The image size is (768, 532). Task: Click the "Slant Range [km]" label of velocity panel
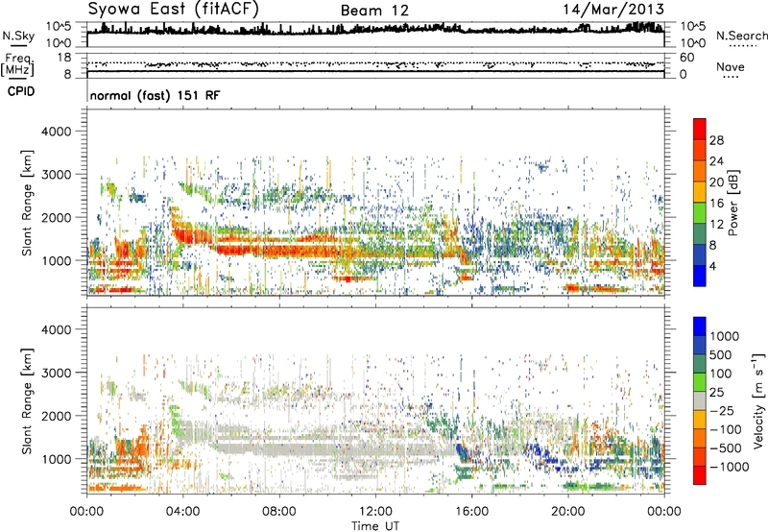[x=27, y=401]
